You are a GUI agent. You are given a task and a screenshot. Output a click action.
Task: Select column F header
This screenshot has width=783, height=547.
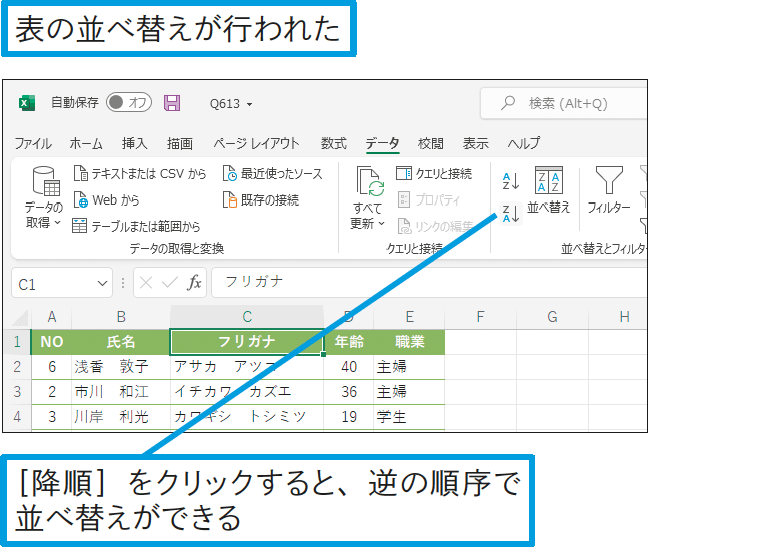pos(480,317)
